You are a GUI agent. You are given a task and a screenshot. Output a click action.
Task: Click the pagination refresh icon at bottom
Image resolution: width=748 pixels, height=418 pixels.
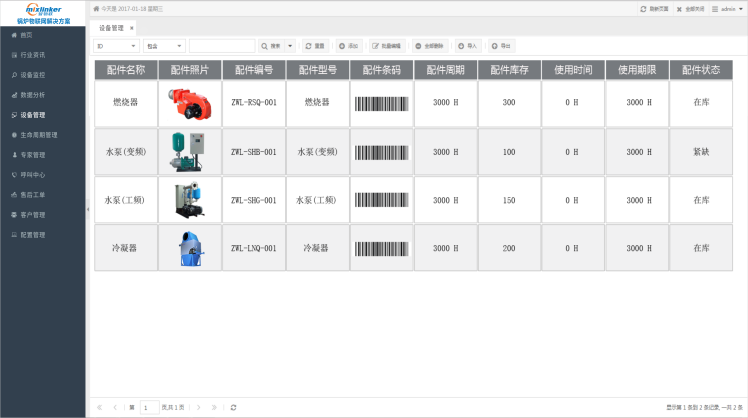tap(233, 407)
